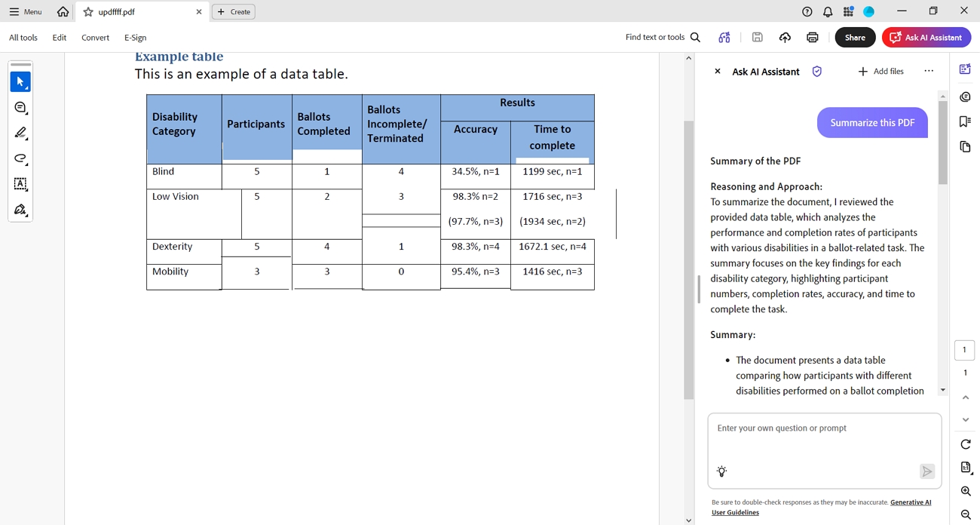Click Find text or tools search
This screenshot has width=980, height=525.
pos(663,37)
